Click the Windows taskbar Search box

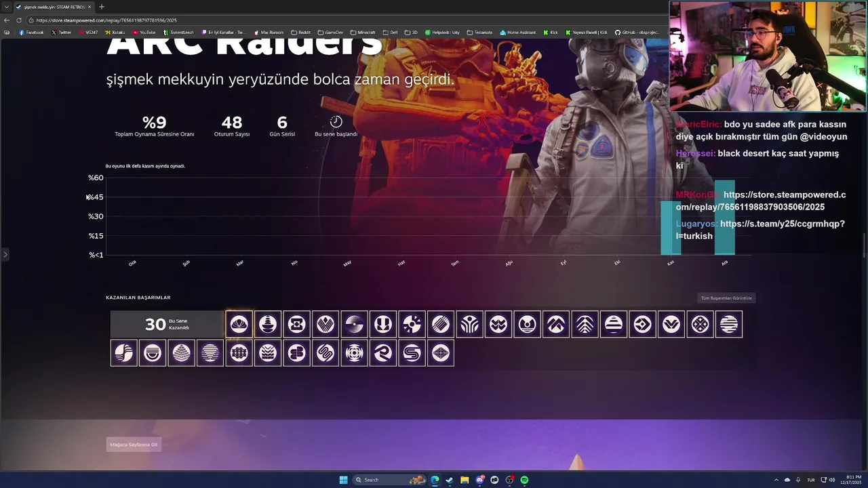coord(389,480)
